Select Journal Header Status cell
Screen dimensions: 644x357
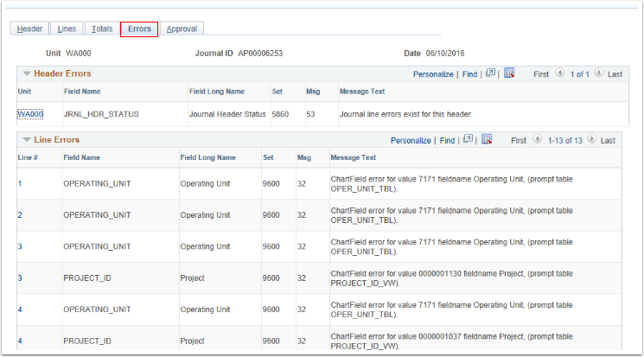(x=227, y=114)
